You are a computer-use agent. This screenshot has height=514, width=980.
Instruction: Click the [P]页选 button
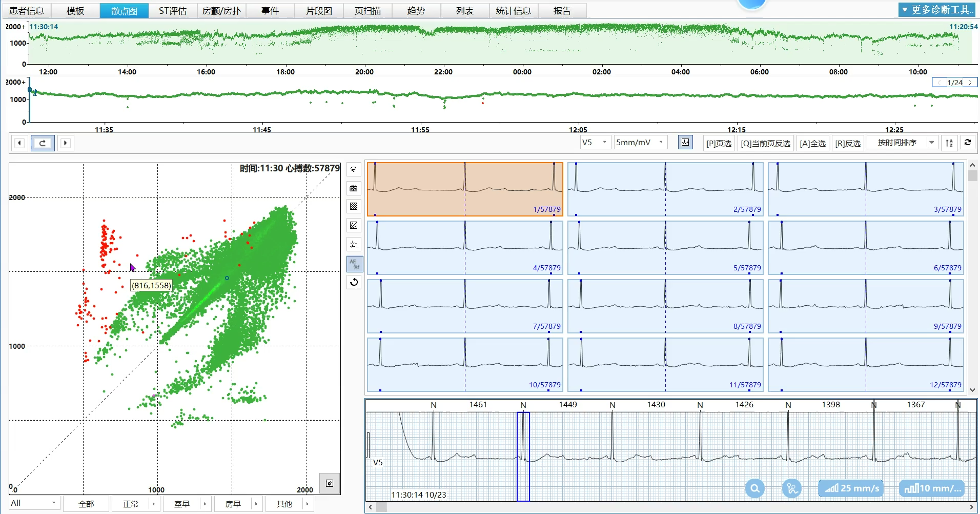click(719, 143)
